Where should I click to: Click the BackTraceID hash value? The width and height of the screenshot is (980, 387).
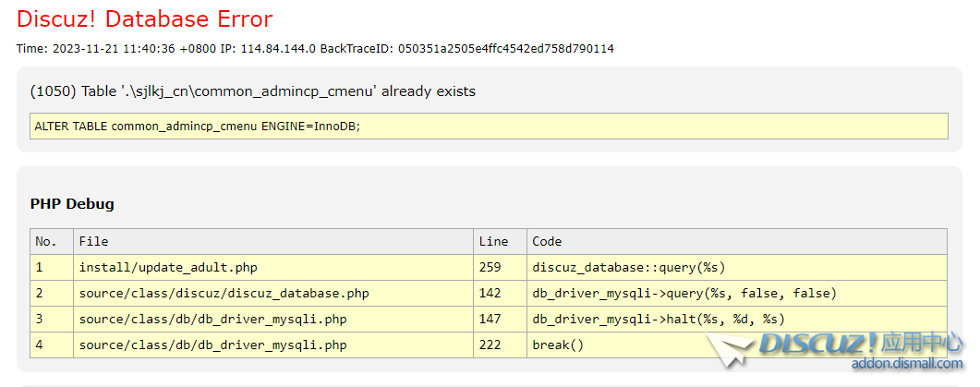(x=505, y=48)
